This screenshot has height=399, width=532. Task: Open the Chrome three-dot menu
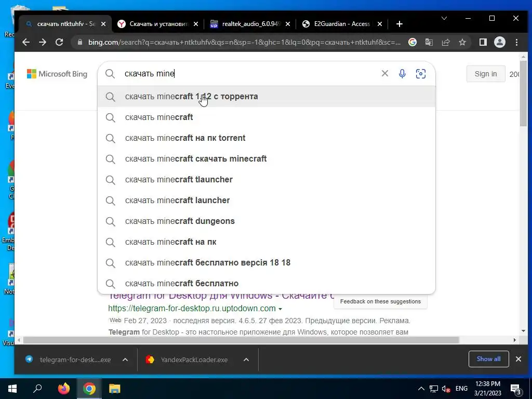[x=516, y=42]
